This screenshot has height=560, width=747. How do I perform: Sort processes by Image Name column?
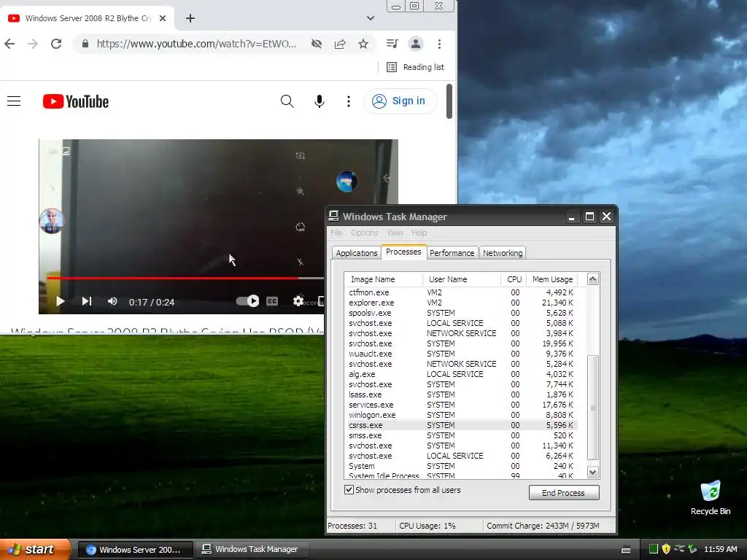click(x=384, y=279)
